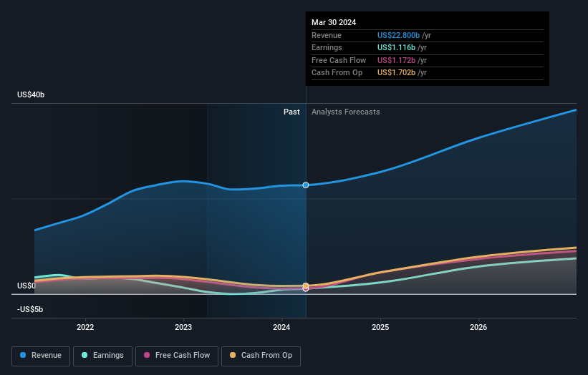Click the Past section label

[x=291, y=112]
